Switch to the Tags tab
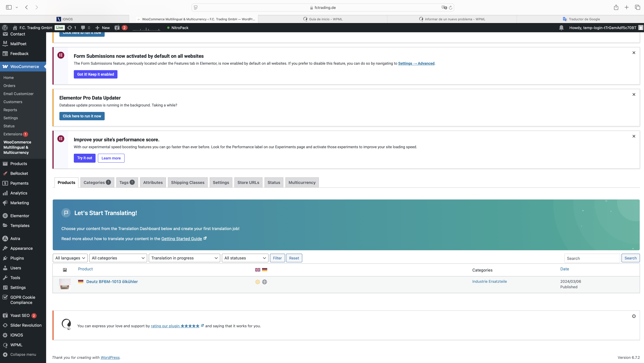Image resolution: width=644 pixels, height=363 pixels. coord(127,182)
